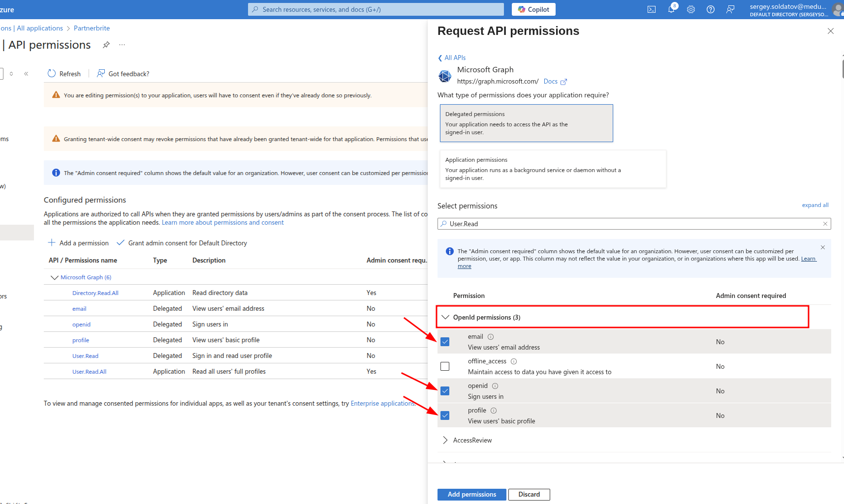Open the User.Read permission link
Viewport: 844px width, 504px height.
85,356
